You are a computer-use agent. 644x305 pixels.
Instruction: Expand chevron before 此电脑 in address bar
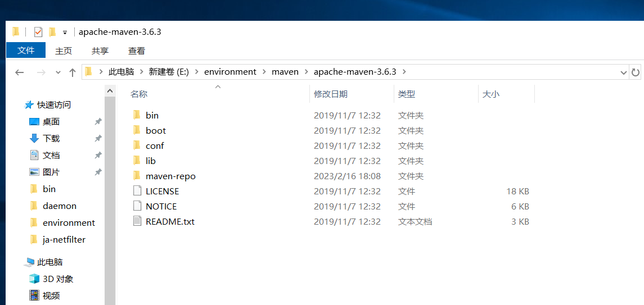tap(101, 72)
